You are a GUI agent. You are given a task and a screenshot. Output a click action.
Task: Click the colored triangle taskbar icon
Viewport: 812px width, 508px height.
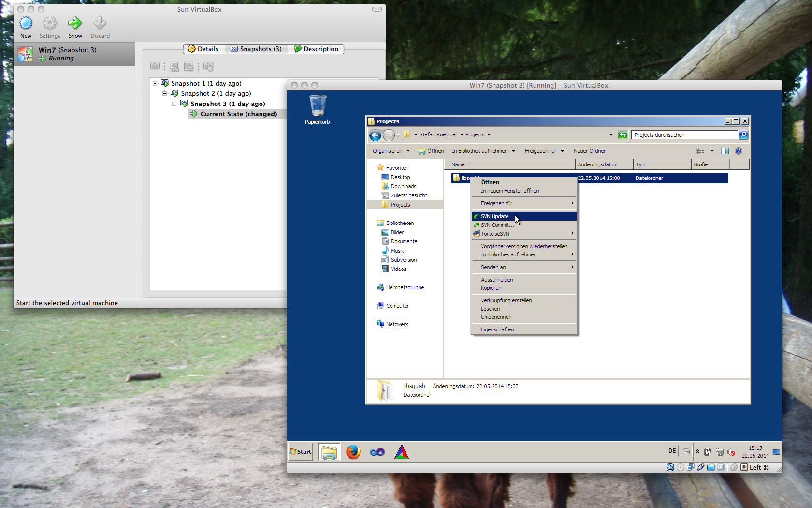pyautogui.click(x=402, y=452)
